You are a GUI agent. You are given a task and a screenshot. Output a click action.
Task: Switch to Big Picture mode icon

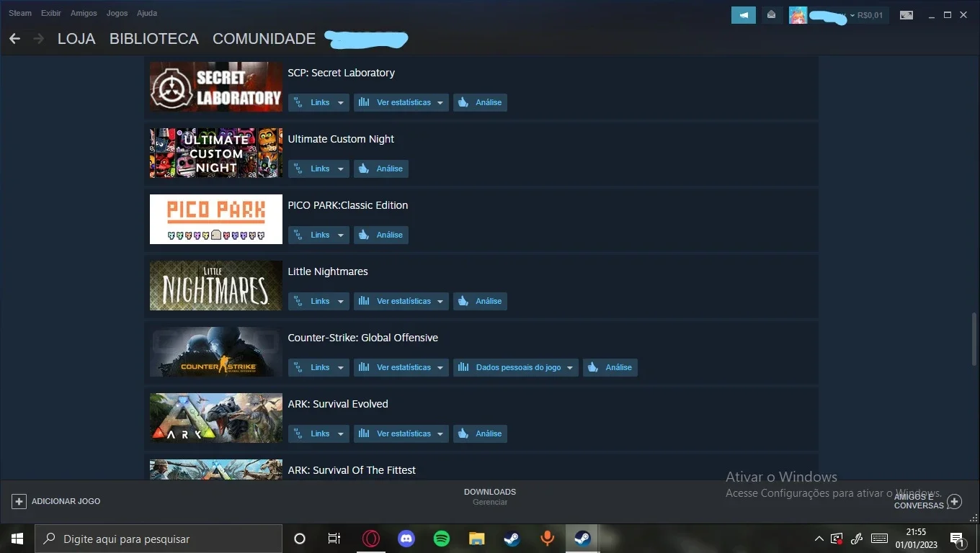[x=906, y=15]
